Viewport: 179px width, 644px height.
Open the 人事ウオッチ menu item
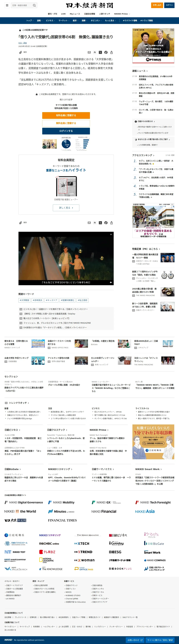click(x=105, y=14)
